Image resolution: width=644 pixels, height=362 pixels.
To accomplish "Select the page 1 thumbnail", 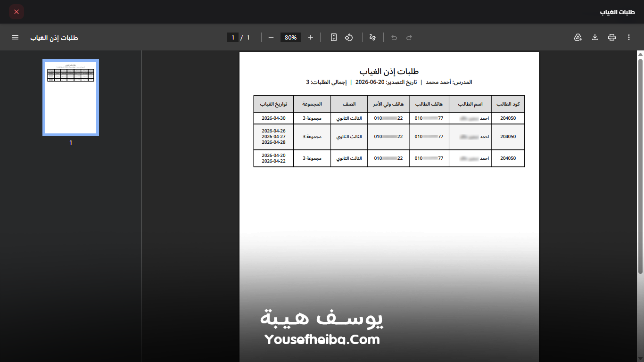I will pos(71,98).
